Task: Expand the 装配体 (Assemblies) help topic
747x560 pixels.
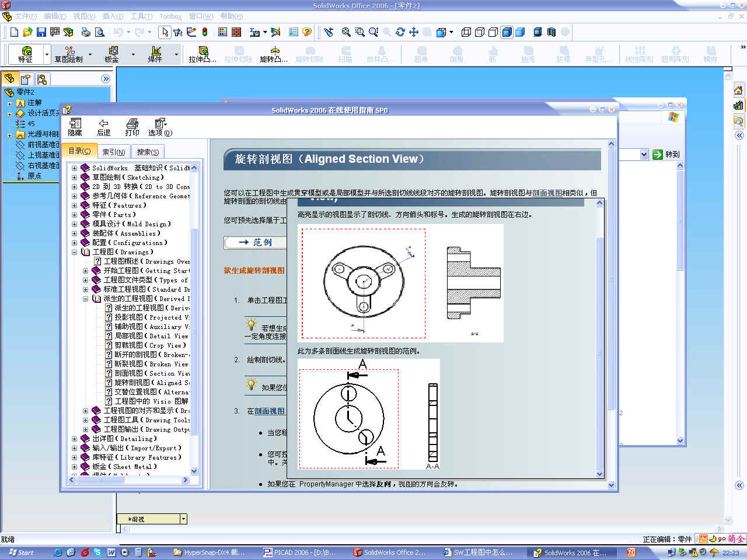Action: (74, 233)
